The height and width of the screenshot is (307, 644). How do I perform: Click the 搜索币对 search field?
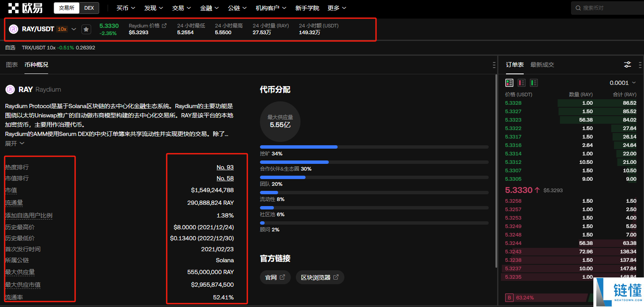coord(607,8)
